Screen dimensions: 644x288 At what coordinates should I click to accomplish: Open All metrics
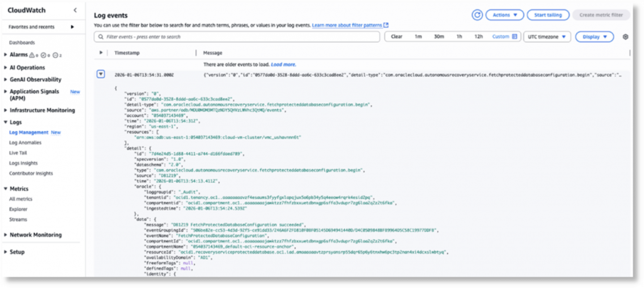click(x=21, y=199)
